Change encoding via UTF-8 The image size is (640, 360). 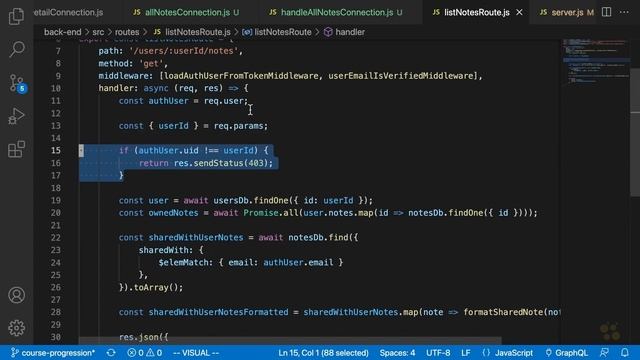coord(438,353)
